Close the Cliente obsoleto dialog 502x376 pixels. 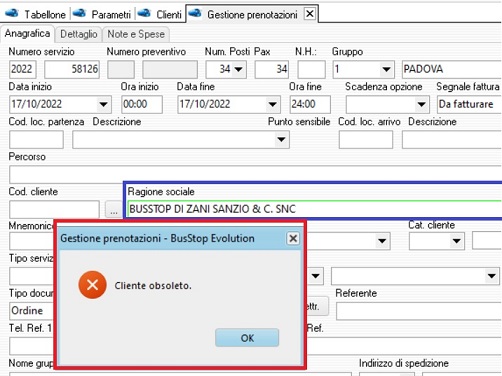click(x=293, y=238)
